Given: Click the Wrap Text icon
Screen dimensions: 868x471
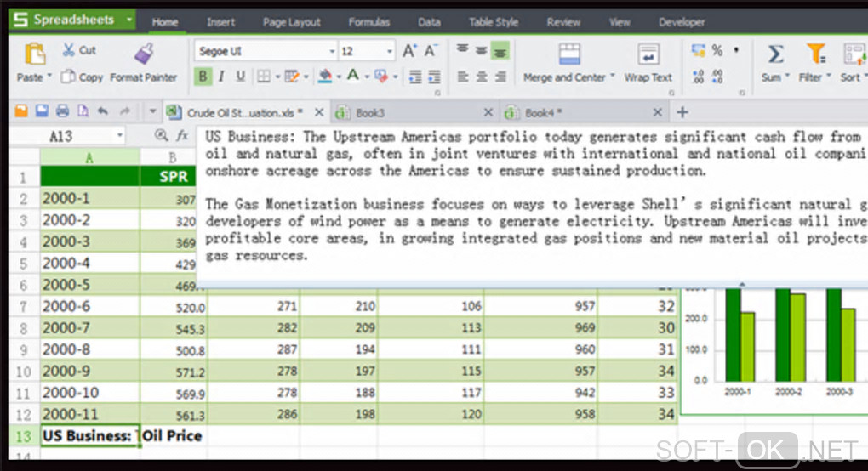Looking at the screenshot, I should 648,54.
